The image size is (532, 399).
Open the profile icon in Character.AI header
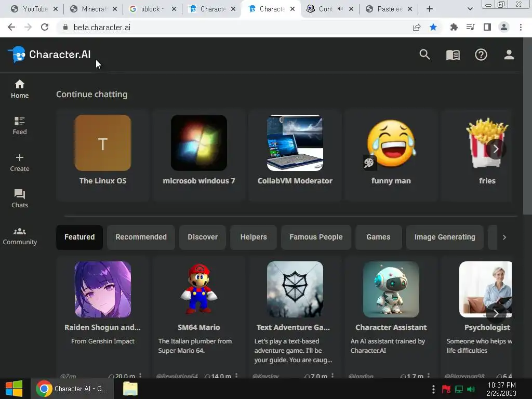[509, 55]
